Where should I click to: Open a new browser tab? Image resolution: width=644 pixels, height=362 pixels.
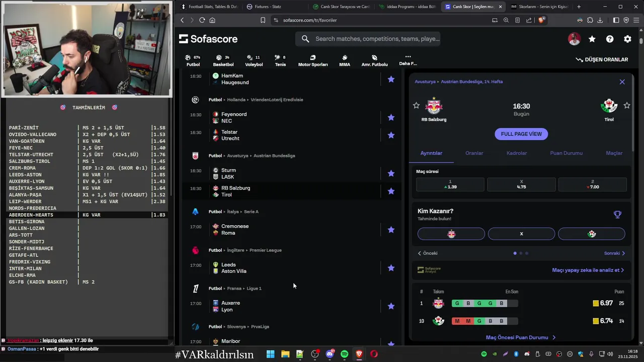[579, 7]
